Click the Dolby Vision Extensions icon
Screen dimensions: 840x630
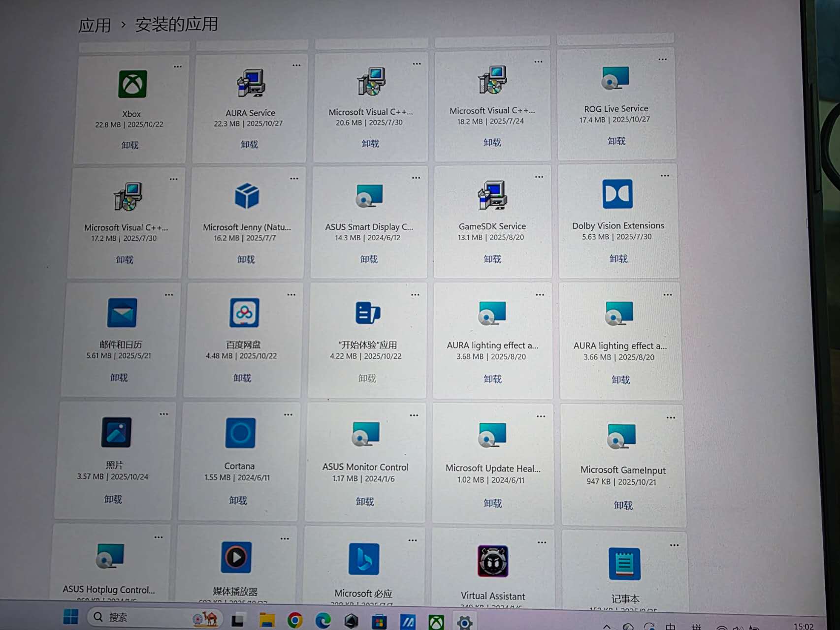tap(617, 194)
